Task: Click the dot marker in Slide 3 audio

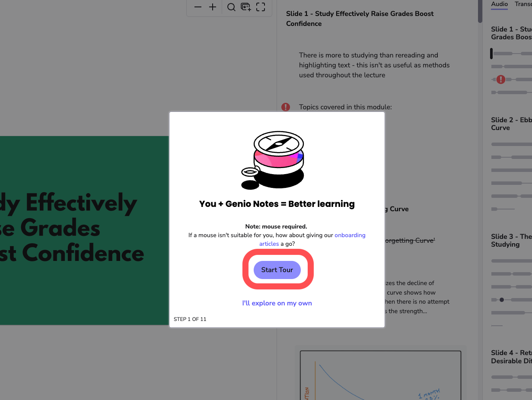Action: [502, 300]
